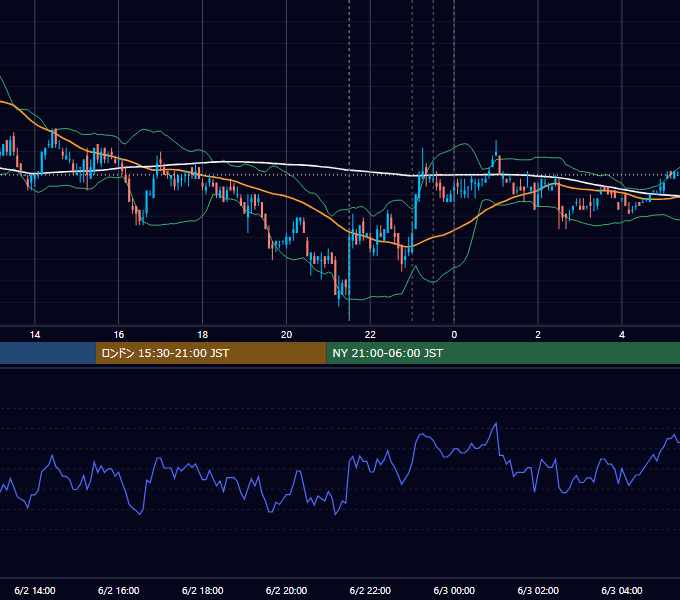This screenshot has width=680, height=600.
Task: Click the 2 hour label on price chart axis
Action: 538,335
